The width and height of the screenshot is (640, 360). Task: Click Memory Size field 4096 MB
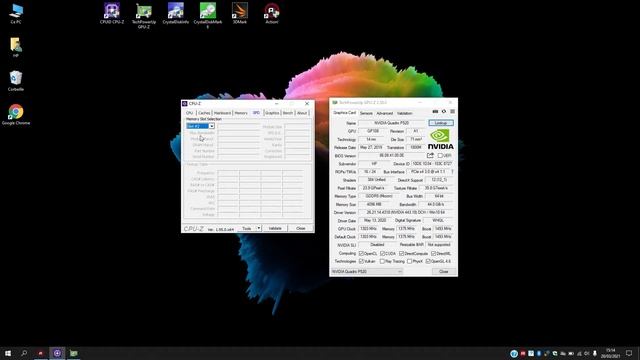pos(375,204)
